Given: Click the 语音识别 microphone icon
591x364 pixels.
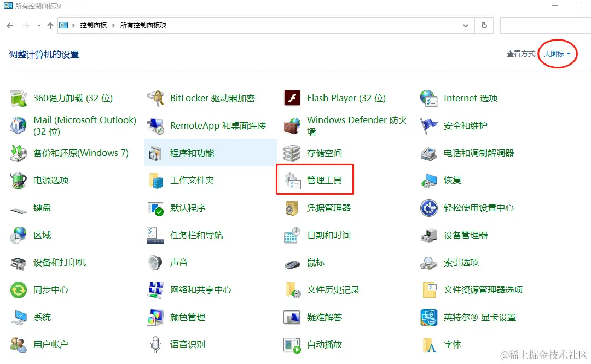Looking at the screenshot, I should coord(155,345).
